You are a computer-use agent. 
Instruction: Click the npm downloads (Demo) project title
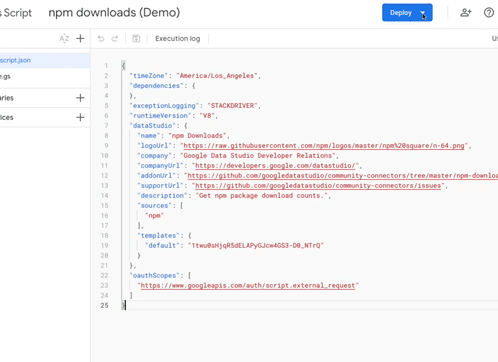(x=114, y=13)
